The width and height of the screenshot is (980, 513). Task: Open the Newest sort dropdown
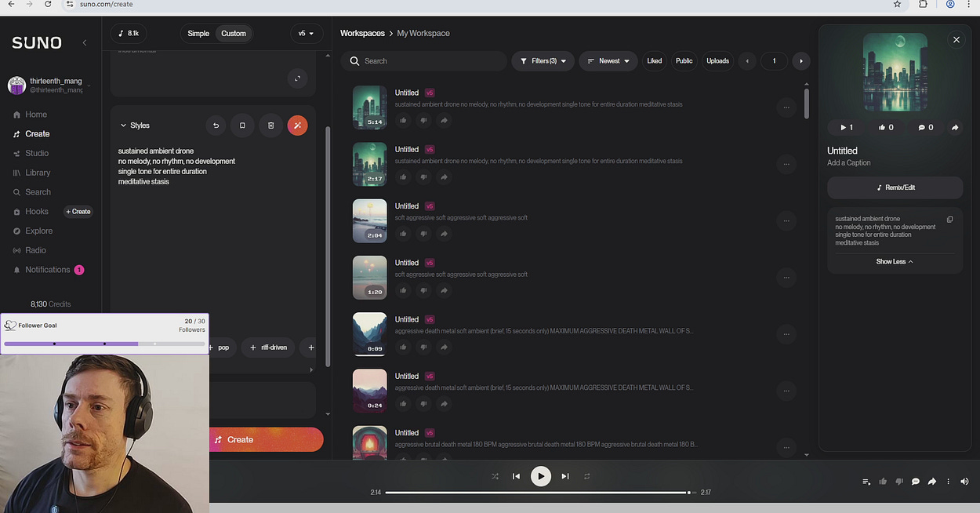pyautogui.click(x=608, y=61)
